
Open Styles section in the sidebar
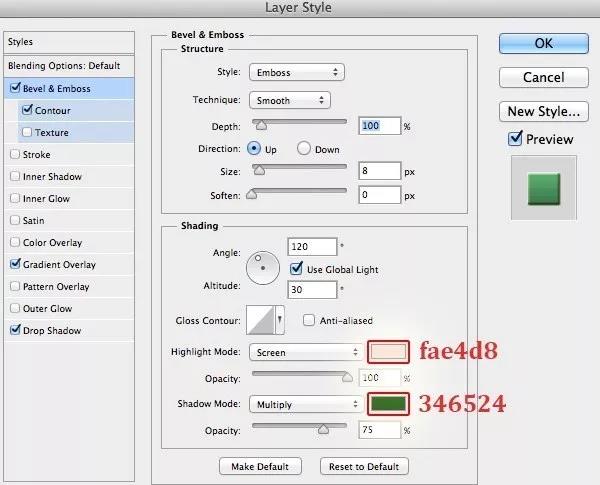coord(69,42)
